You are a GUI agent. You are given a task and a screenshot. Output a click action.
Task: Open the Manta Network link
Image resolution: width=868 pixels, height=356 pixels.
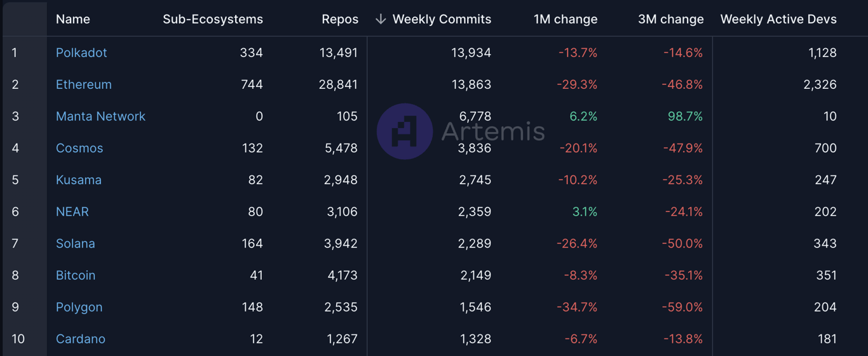[x=100, y=116]
